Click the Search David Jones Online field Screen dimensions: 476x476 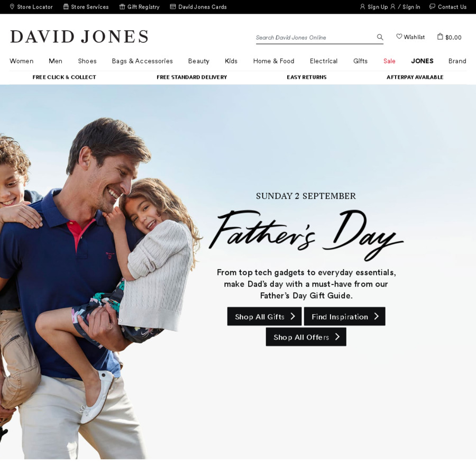coord(315,38)
